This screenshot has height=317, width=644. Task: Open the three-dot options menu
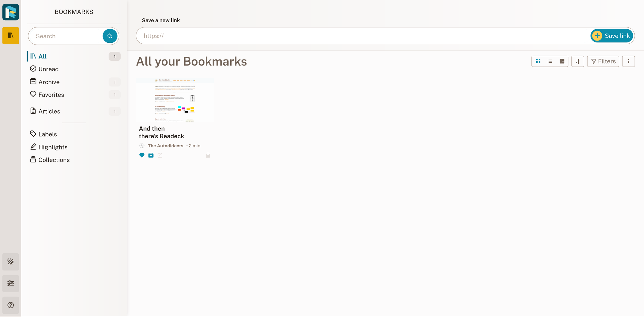(x=629, y=61)
